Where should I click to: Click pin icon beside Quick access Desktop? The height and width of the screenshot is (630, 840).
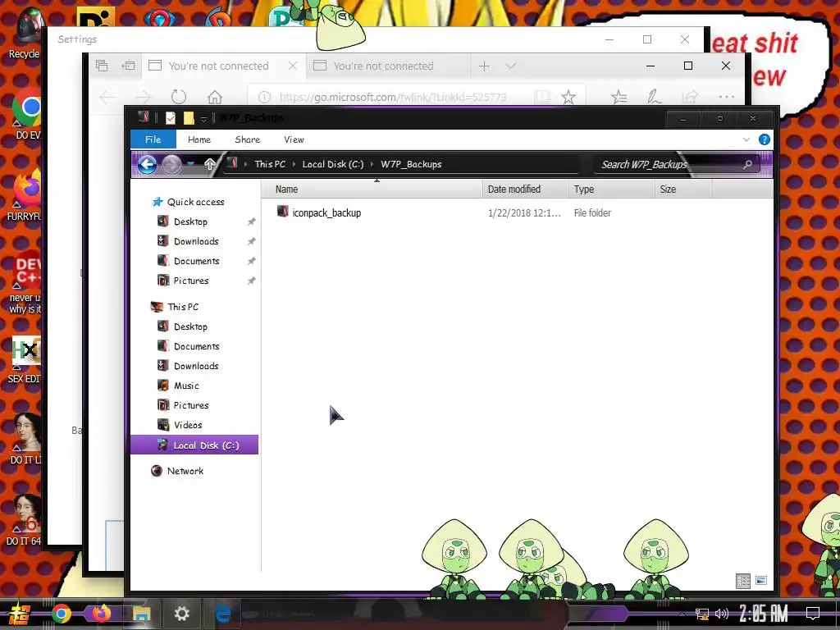coord(251,221)
